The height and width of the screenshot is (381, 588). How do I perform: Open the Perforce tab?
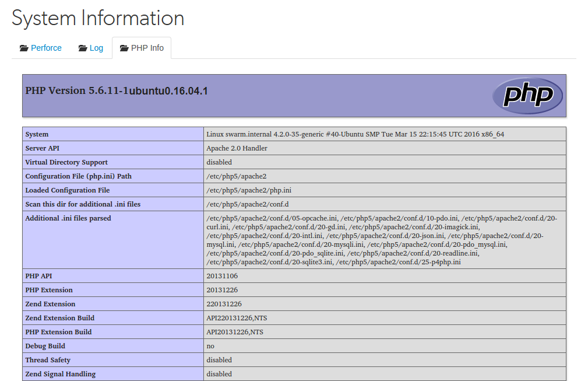pos(40,48)
